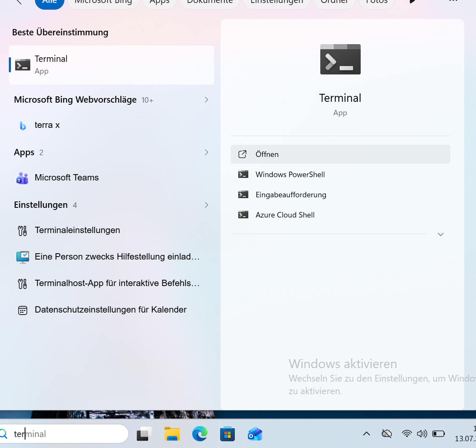
Task: Switch to the Dokumente filter tab
Action: 210,3
